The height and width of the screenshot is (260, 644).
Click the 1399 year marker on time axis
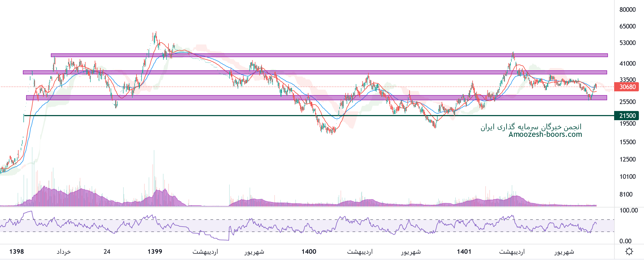tap(155, 252)
